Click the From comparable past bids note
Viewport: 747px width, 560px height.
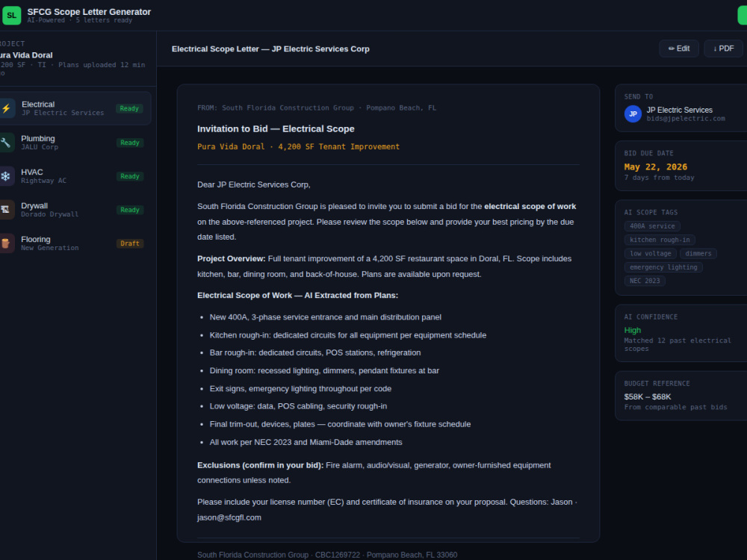tap(675, 407)
